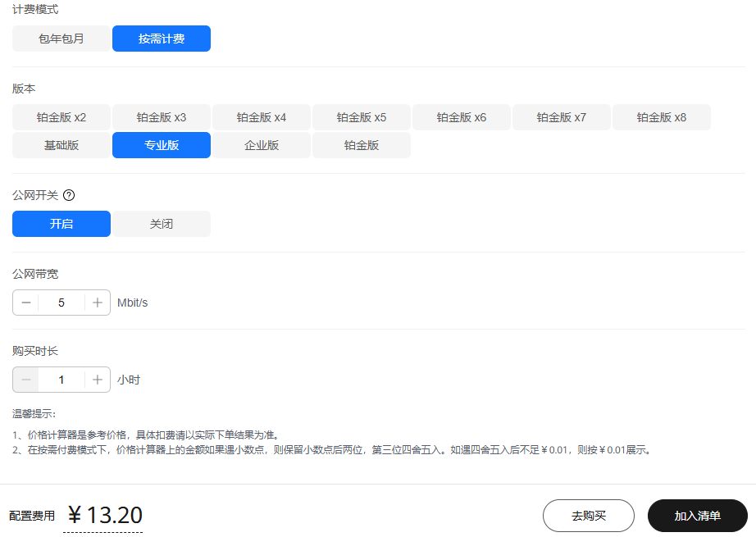The height and width of the screenshot is (537, 756).
Task: Increase 购买时长 with plus icon
Action: 98,380
